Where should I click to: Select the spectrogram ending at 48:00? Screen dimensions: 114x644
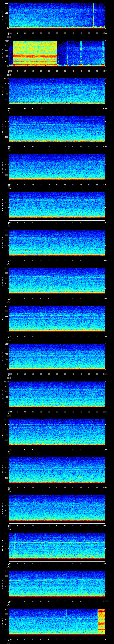coord(57,129)
